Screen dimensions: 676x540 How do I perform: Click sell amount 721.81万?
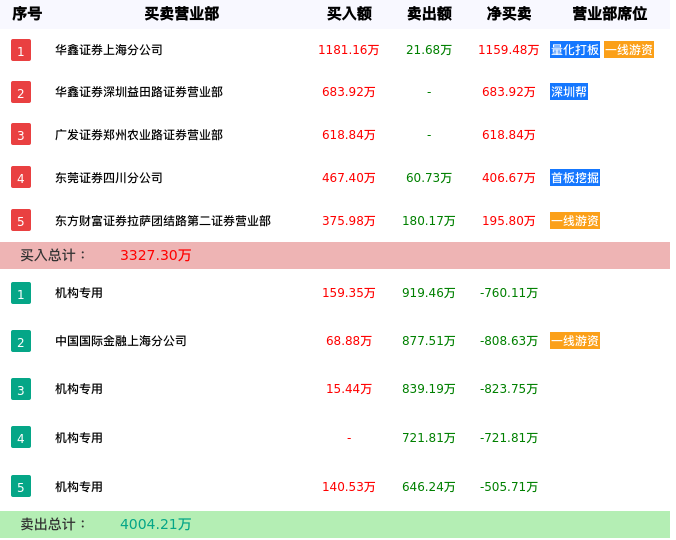pyautogui.click(x=429, y=438)
